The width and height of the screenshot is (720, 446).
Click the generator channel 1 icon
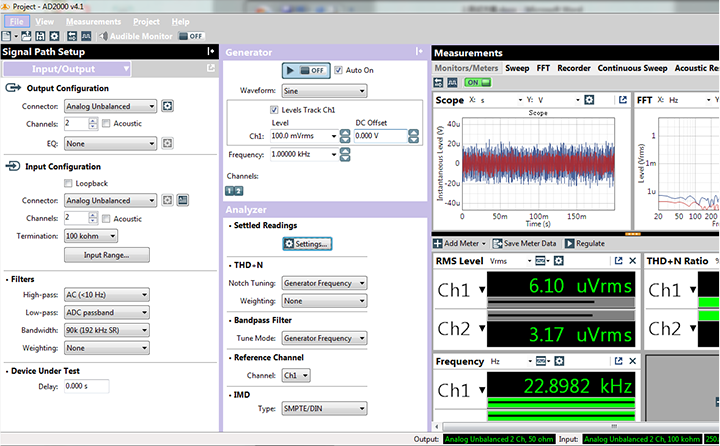(230, 191)
